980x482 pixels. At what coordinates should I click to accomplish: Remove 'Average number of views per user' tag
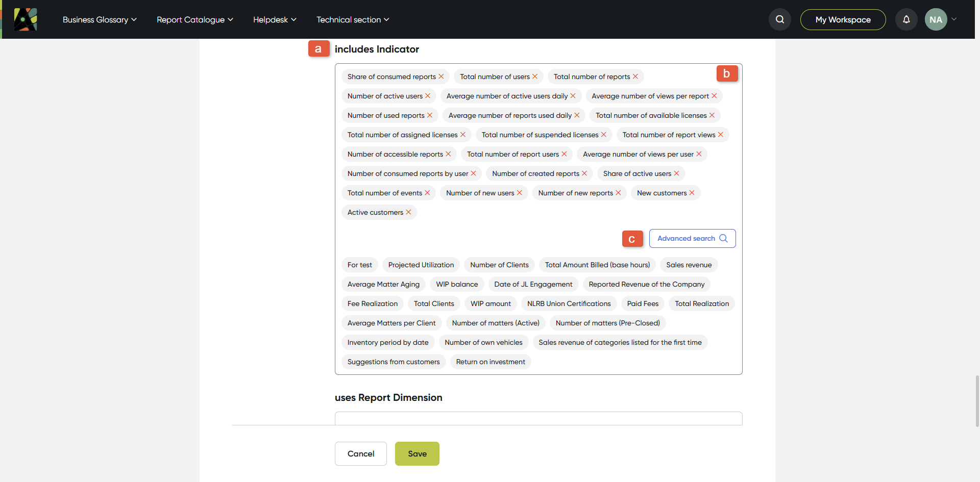(699, 154)
